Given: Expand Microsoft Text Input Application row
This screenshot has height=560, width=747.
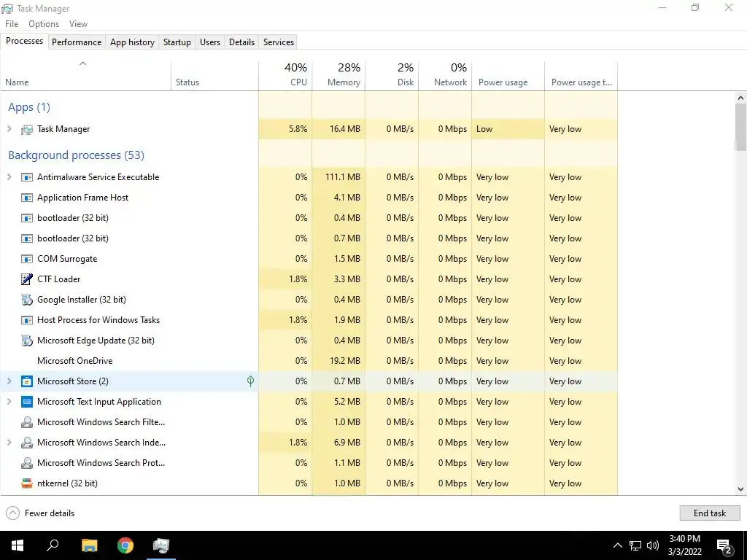Looking at the screenshot, I should 9,402.
